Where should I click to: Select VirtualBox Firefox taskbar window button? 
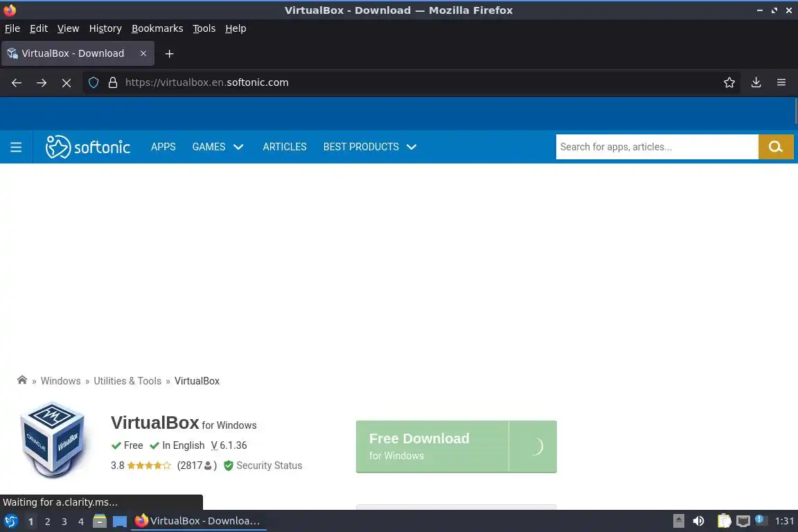pyautogui.click(x=199, y=521)
